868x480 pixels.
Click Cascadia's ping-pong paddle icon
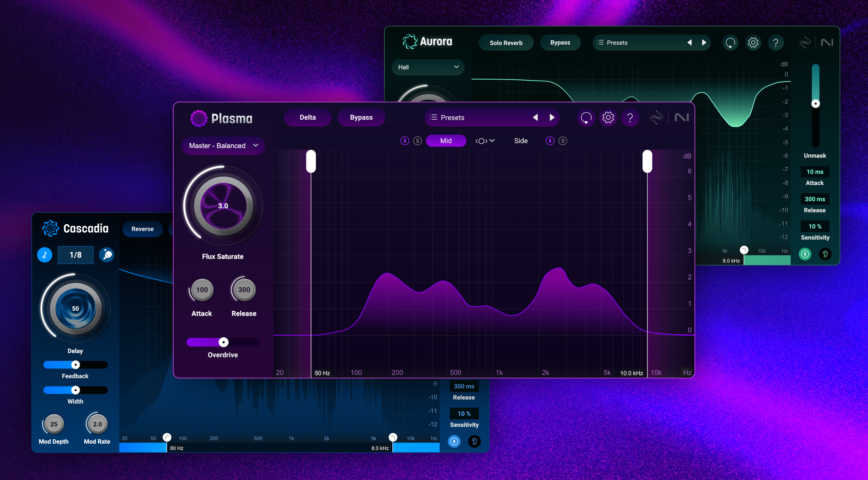[x=107, y=255]
